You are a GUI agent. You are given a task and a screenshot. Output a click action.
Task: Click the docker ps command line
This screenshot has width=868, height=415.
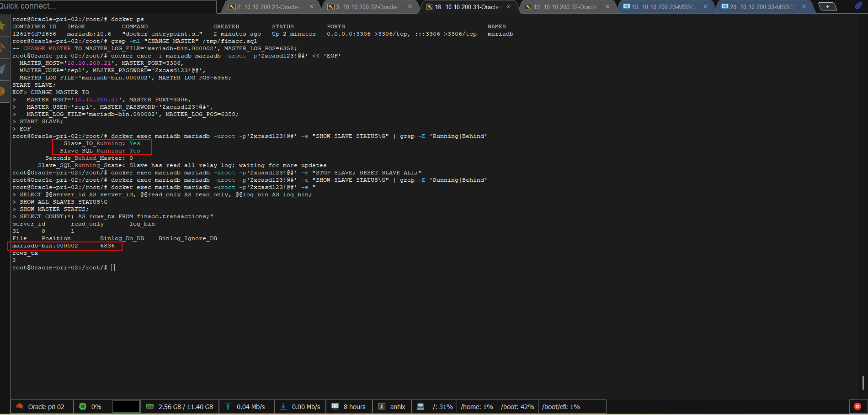pos(78,19)
